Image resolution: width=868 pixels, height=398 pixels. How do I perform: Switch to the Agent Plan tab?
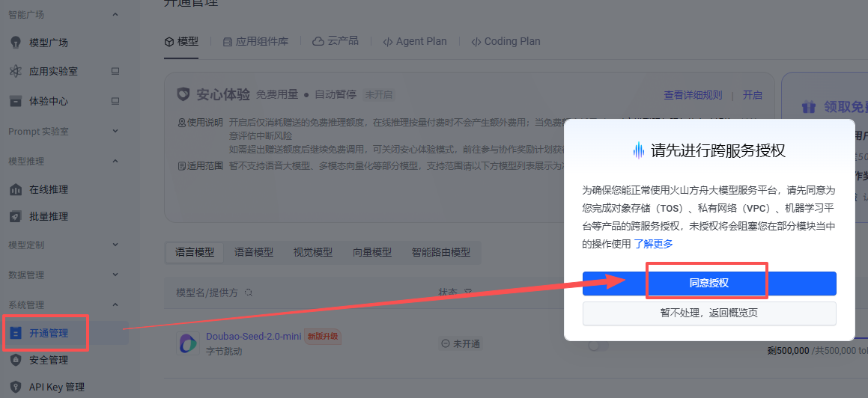coord(415,41)
